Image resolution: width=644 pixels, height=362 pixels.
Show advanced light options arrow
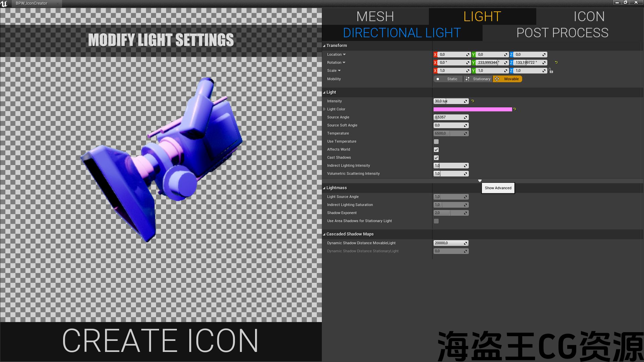pos(480,181)
